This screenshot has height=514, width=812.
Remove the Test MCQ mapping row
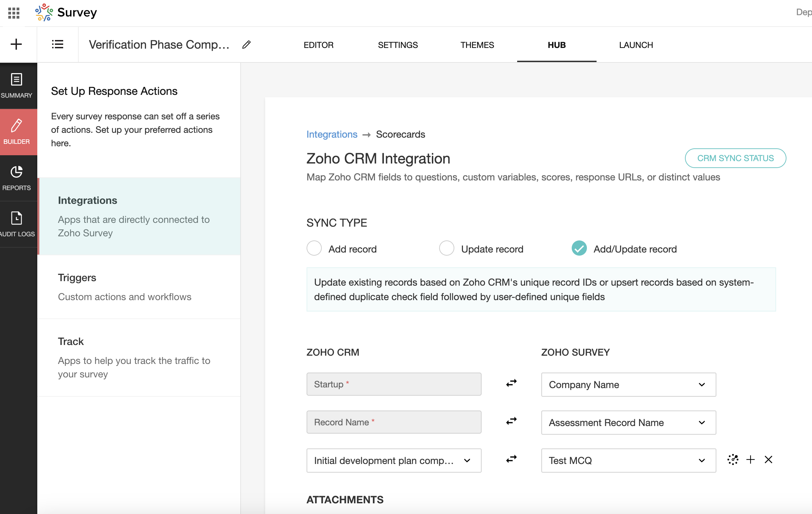[768, 459]
